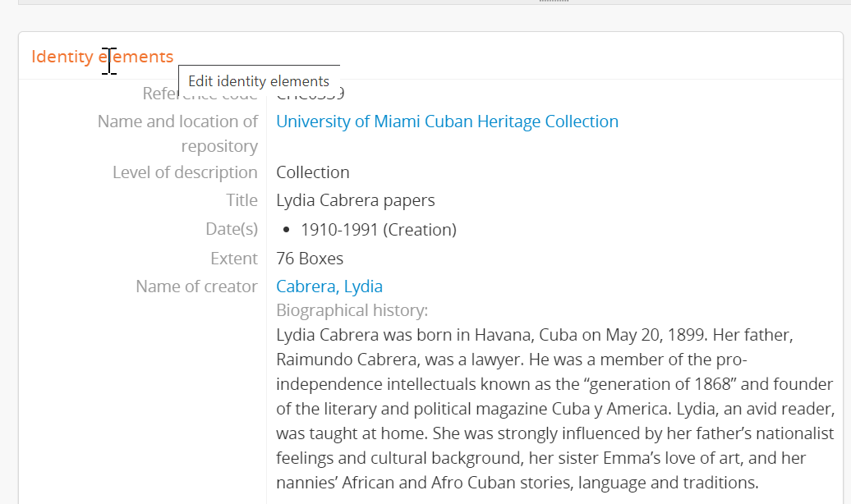Screen dimensions: 851x504
Task: Select the title text 'Lydia Cabrera papers'
Action: [x=356, y=200]
